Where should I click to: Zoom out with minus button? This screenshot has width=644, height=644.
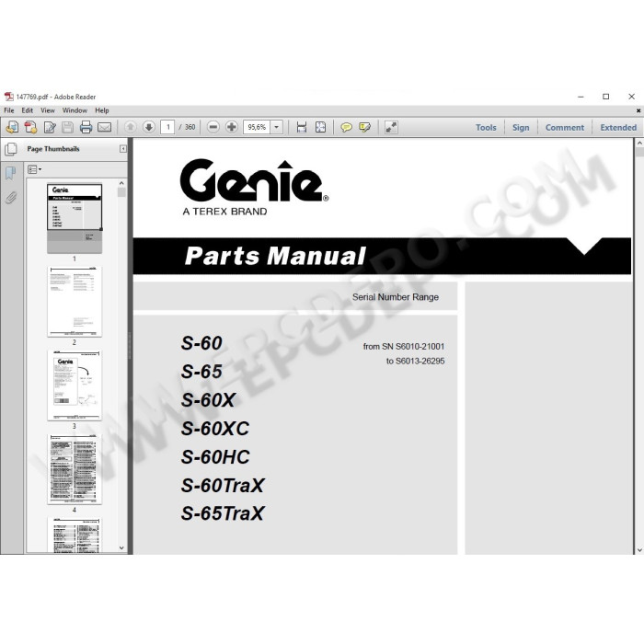tap(213, 127)
